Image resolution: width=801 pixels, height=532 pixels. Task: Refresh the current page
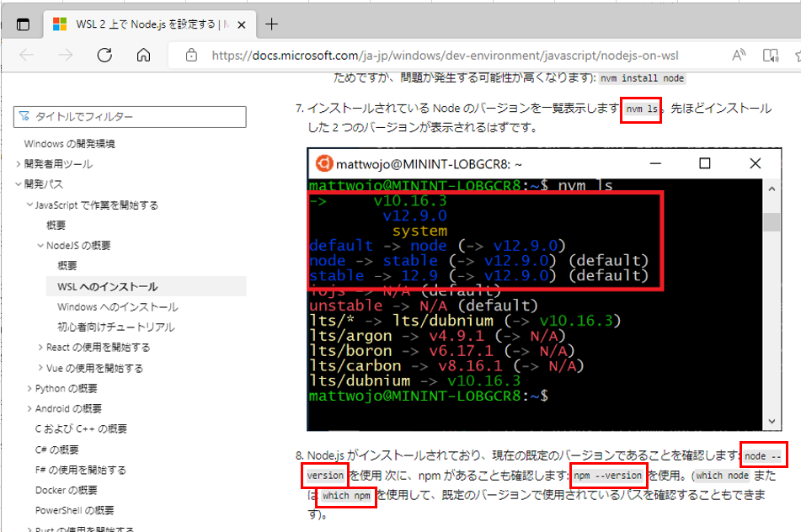(x=104, y=56)
